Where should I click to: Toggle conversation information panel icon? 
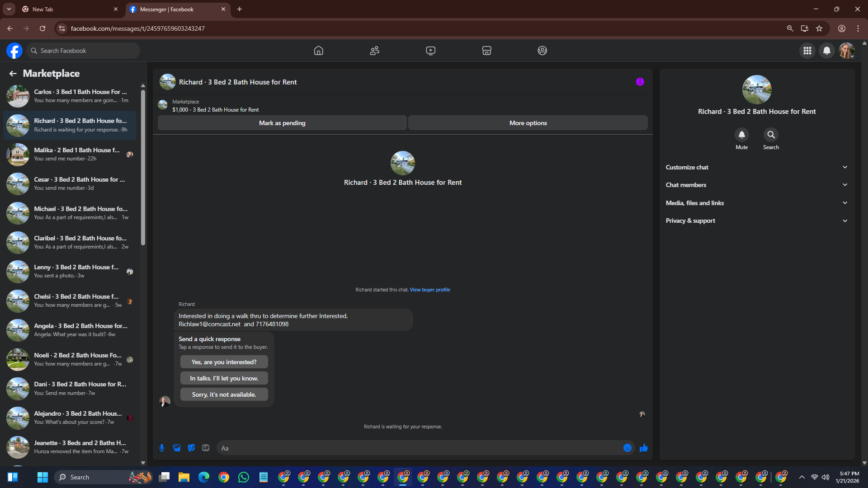pos(640,82)
